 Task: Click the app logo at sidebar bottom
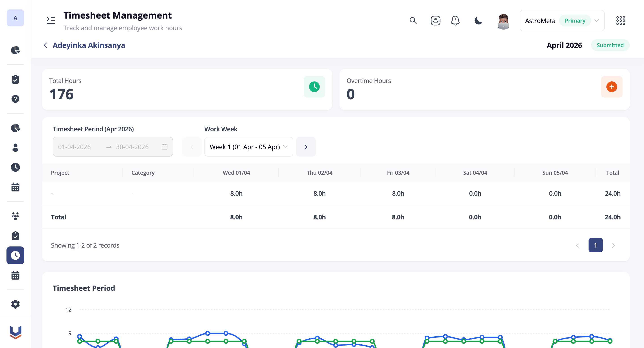coord(15,332)
